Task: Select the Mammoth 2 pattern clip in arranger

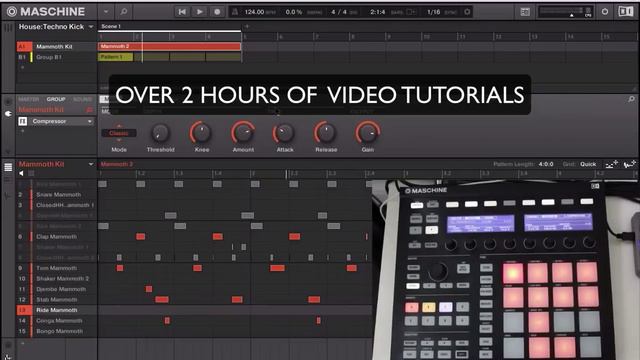Action: (169, 47)
